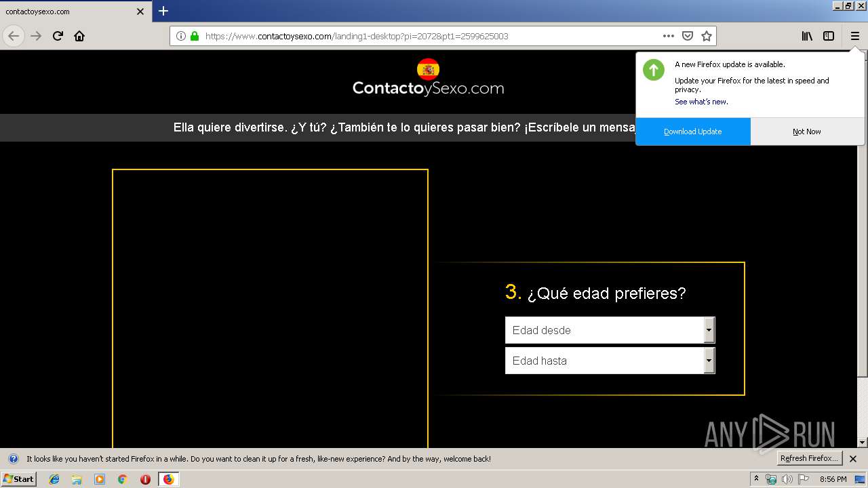Open page actions three-dot menu
The image size is (868, 488).
tap(669, 36)
